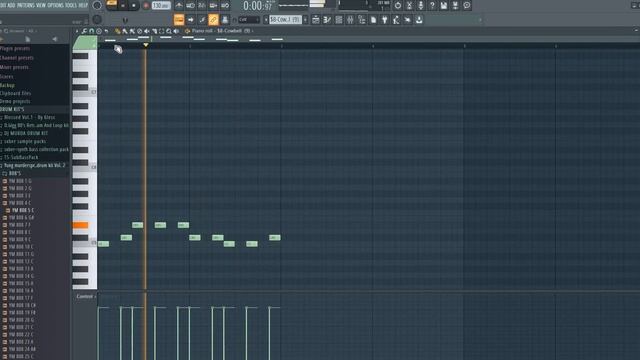
Task: Open the plugin picker plug icon
Action: [x=384, y=20]
